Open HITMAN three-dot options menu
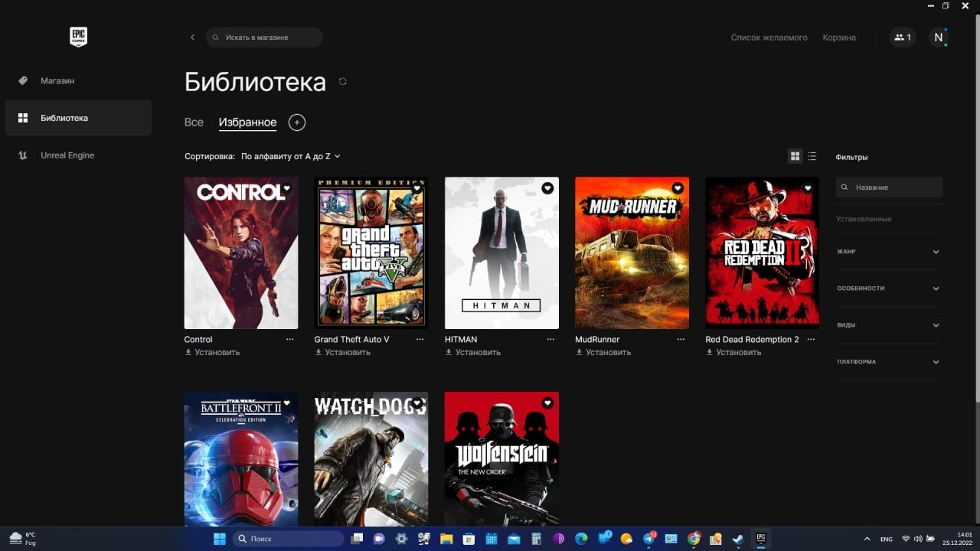980x551 pixels. (x=550, y=339)
